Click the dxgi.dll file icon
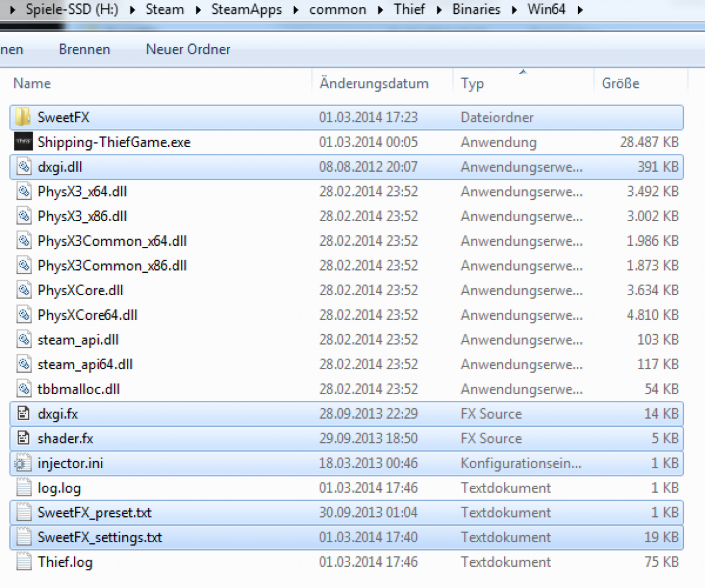The width and height of the screenshot is (705, 588). tap(24, 167)
